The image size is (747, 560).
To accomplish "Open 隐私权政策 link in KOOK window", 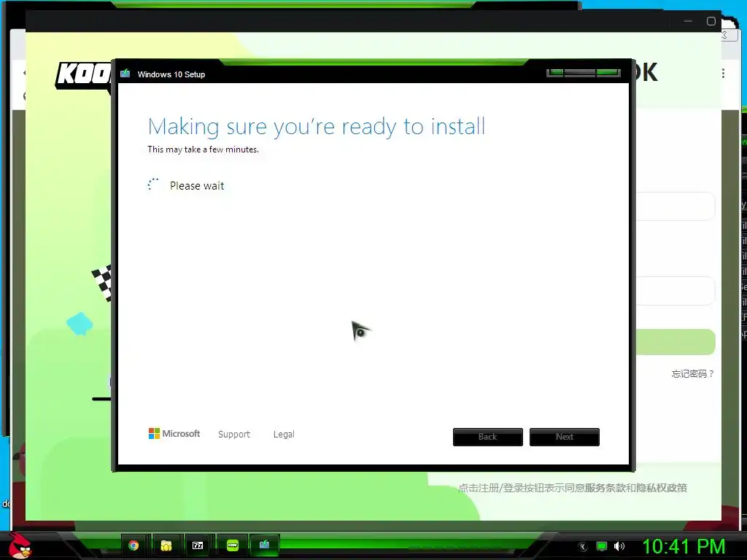I will [x=661, y=488].
